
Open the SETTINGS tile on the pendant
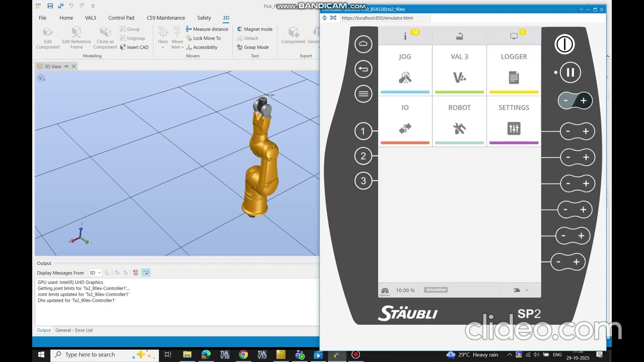514,121
